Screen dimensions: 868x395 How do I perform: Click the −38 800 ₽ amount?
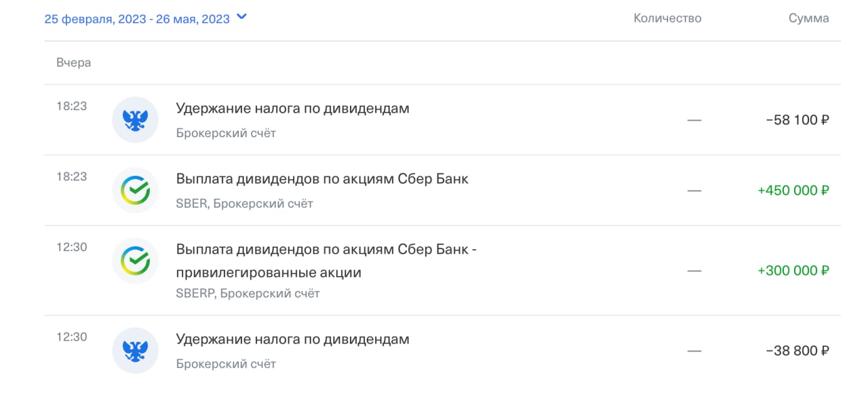point(797,351)
